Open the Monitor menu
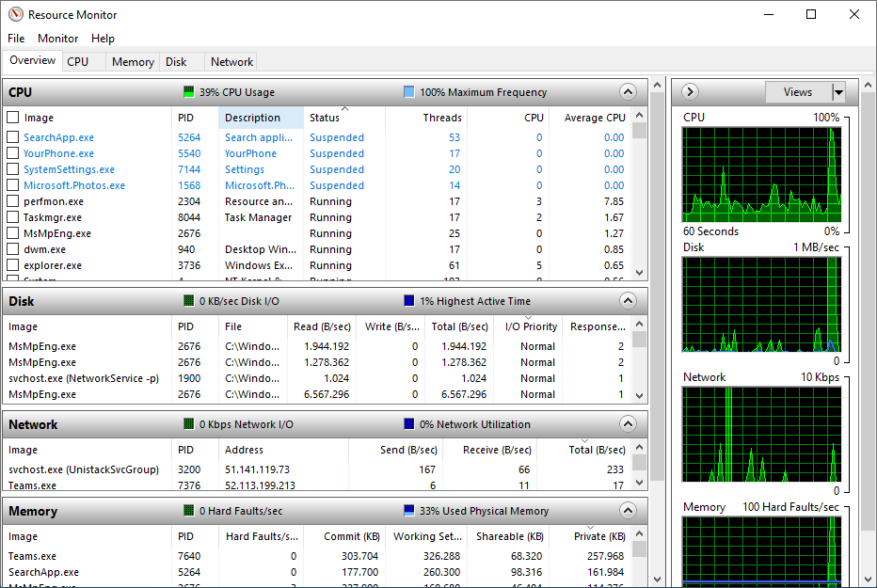 57,39
